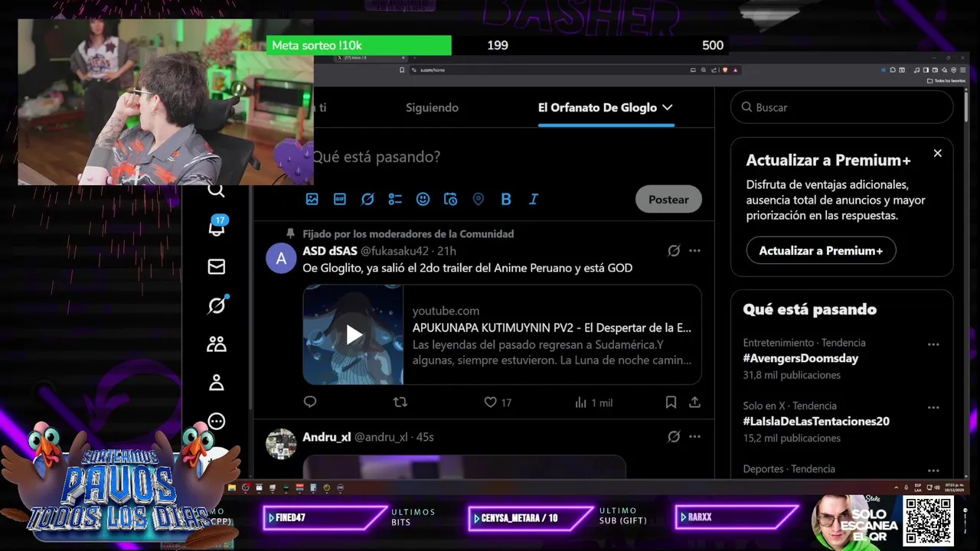Click the Grok icon on the Andru_xl post
The width and height of the screenshot is (980, 551).
point(674,436)
